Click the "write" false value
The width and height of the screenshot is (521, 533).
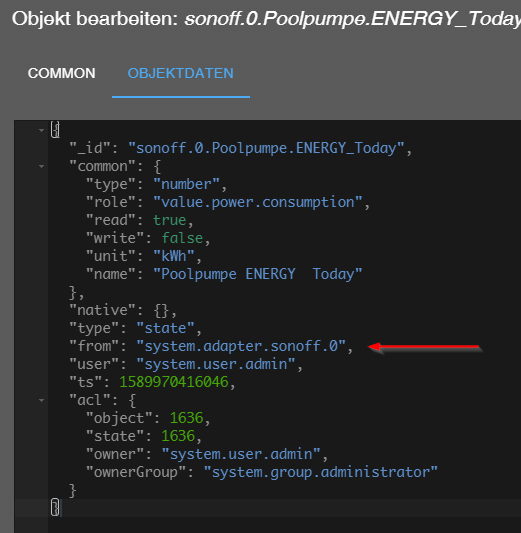pyautogui.click(x=182, y=238)
